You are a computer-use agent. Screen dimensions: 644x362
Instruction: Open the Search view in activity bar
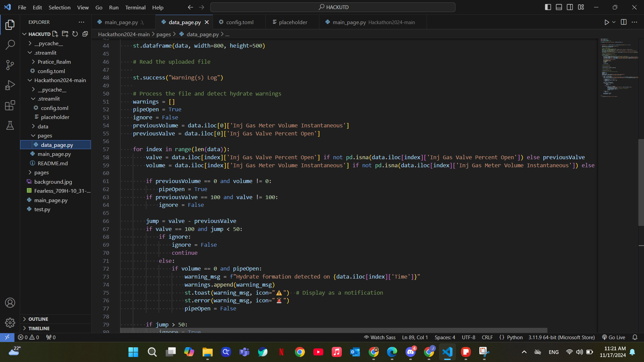pos(10,45)
